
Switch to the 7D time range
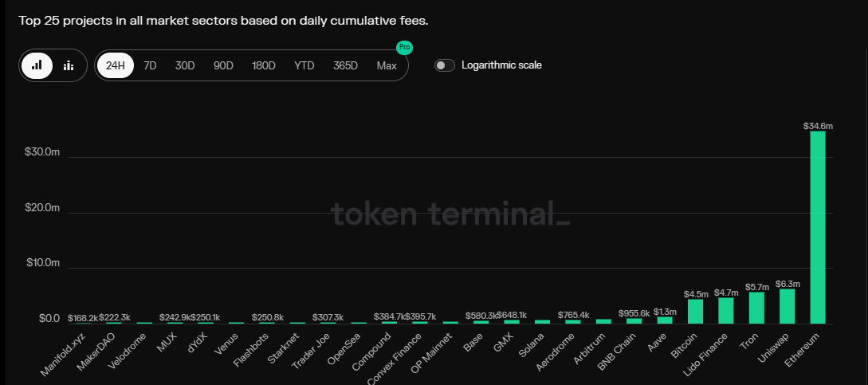pos(150,65)
